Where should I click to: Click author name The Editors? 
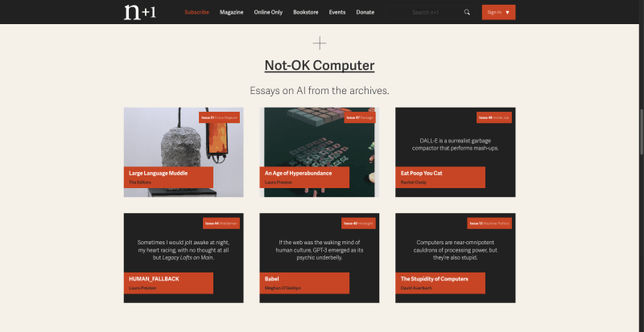[140, 182]
